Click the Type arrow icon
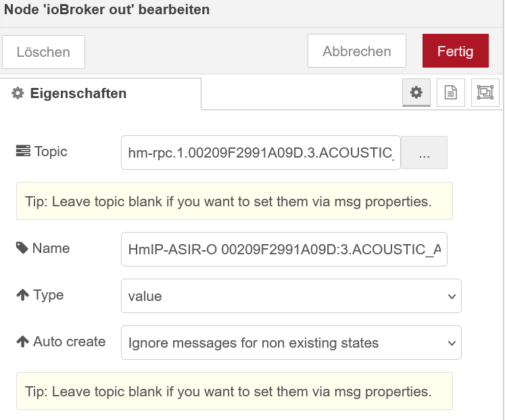This screenshot has width=505, height=420. click(x=22, y=295)
